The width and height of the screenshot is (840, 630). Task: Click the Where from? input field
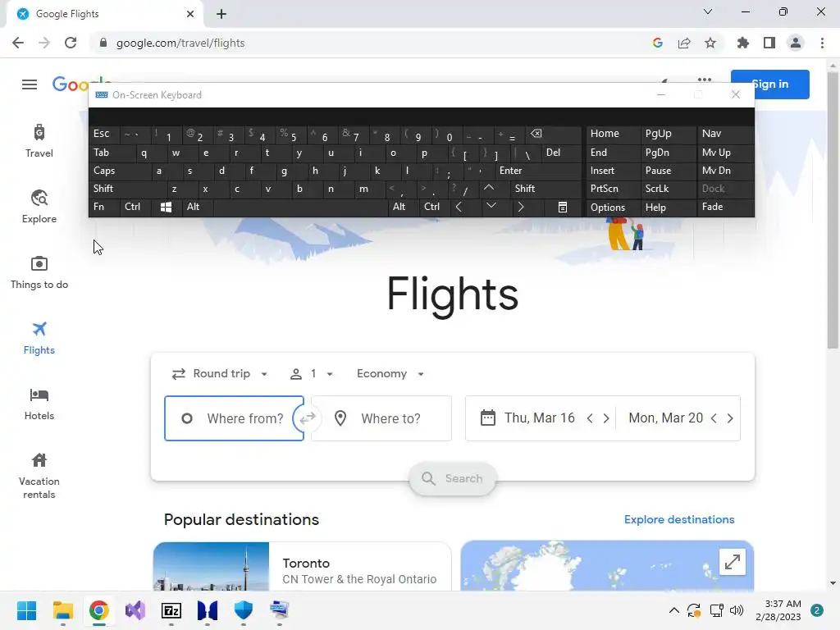(x=234, y=418)
